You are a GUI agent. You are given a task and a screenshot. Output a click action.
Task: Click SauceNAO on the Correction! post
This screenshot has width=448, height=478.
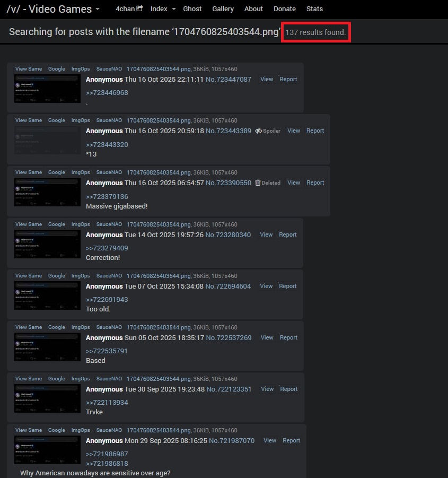[x=109, y=224]
